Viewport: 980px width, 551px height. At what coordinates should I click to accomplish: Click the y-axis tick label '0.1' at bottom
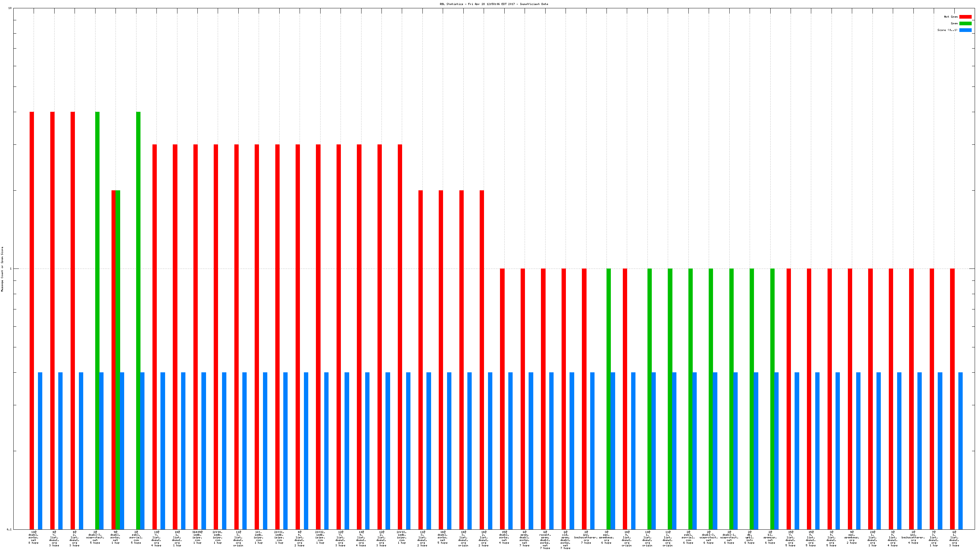(10, 529)
